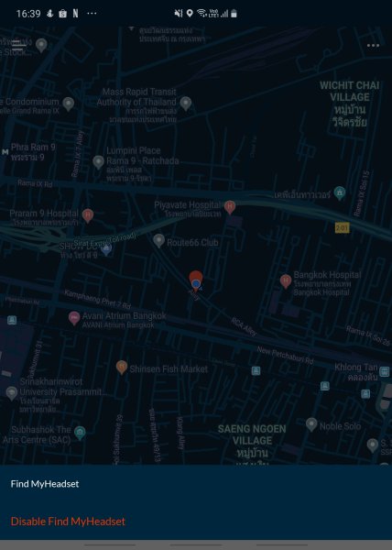Tap the Route66 Club pin
The height and width of the screenshot is (550, 392).
[x=159, y=241]
